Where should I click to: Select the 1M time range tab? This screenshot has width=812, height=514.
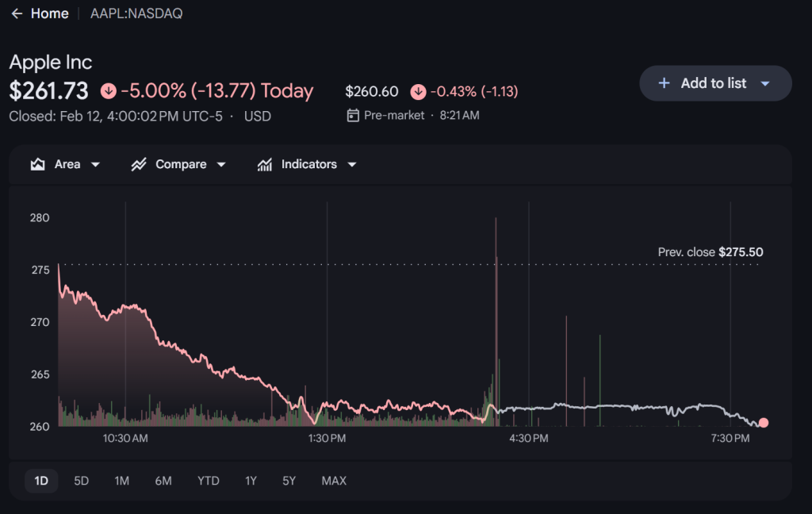click(122, 481)
